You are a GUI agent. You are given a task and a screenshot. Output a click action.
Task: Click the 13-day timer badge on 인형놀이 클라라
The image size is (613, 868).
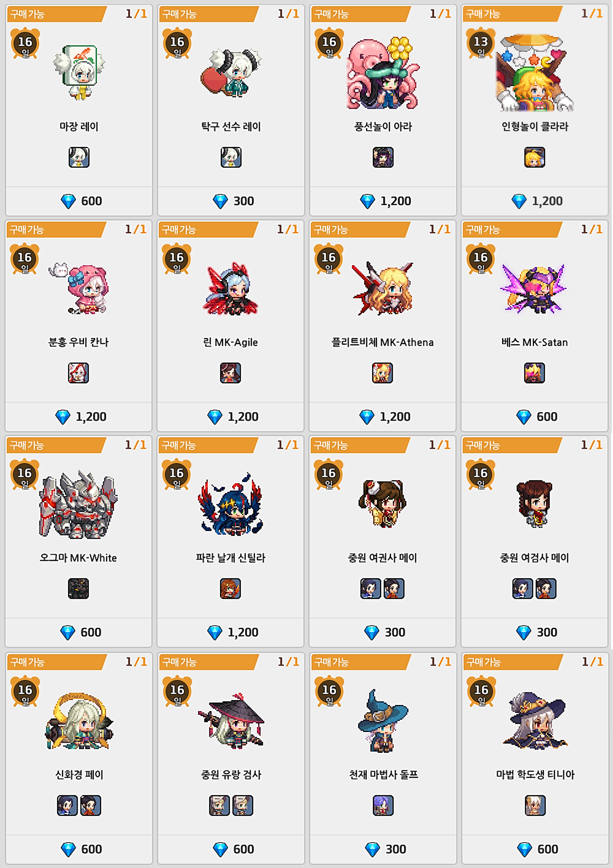[480, 43]
